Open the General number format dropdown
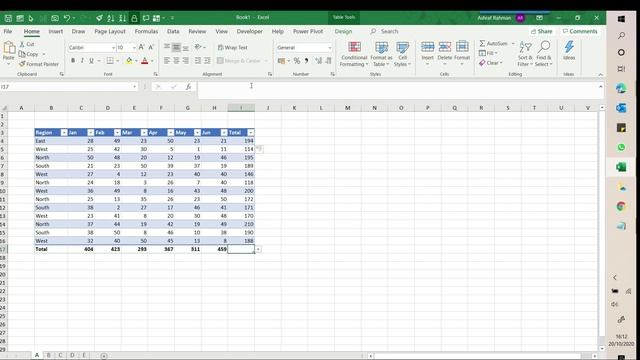640x360 pixels. (330, 48)
